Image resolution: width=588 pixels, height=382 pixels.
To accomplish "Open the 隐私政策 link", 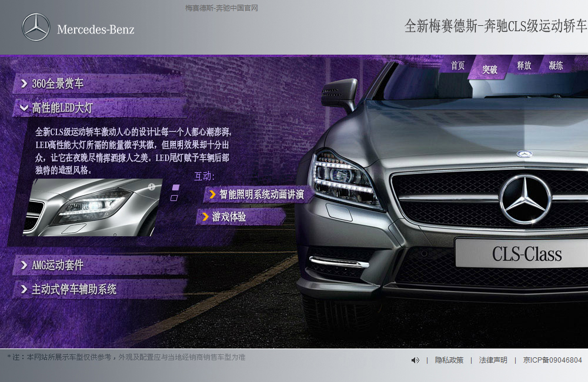I will (449, 360).
